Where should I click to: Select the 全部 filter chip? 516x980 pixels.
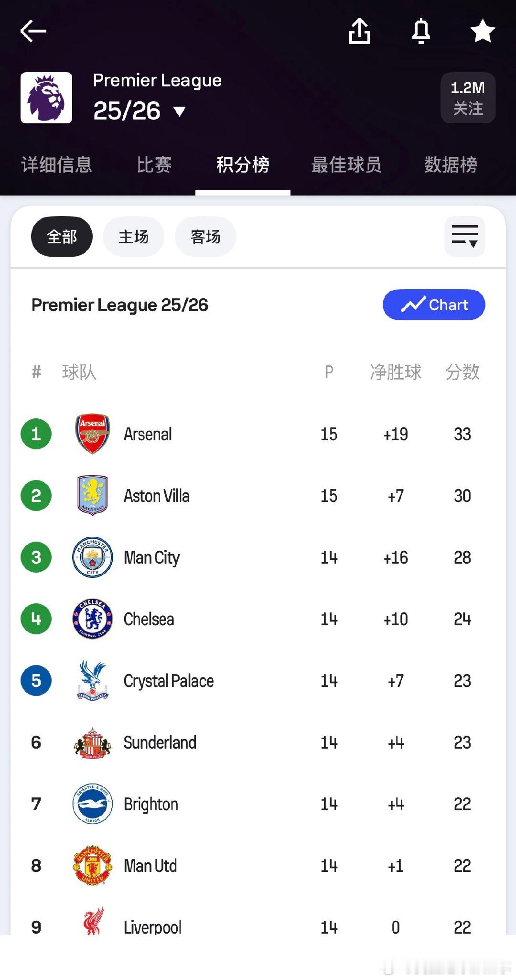(x=62, y=237)
